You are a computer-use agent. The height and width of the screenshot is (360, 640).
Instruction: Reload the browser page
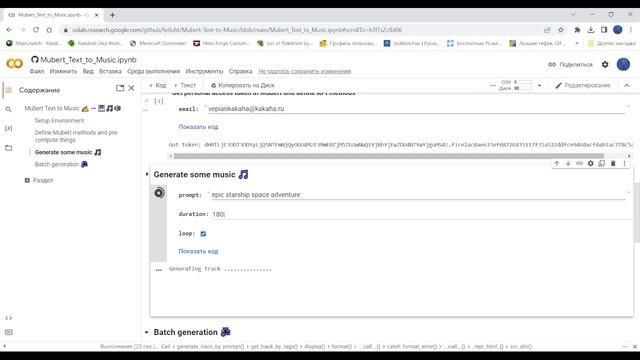pos(36,30)
